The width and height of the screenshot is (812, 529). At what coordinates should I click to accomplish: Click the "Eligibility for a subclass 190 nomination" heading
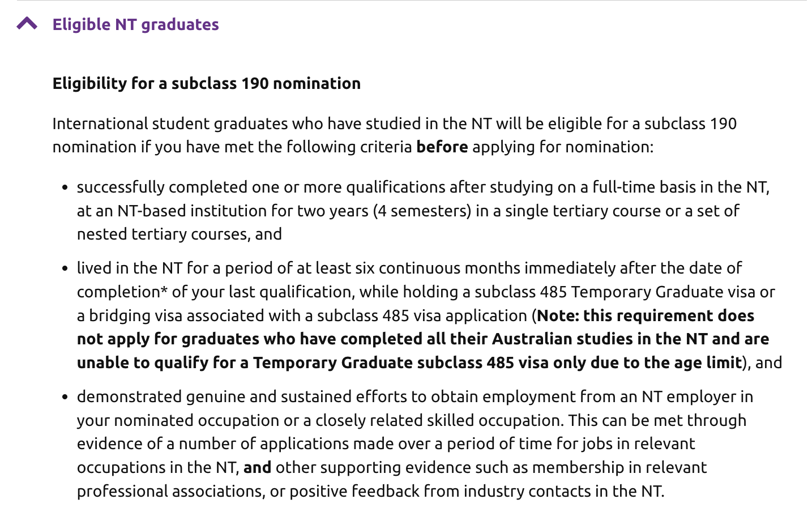[206, 83]
